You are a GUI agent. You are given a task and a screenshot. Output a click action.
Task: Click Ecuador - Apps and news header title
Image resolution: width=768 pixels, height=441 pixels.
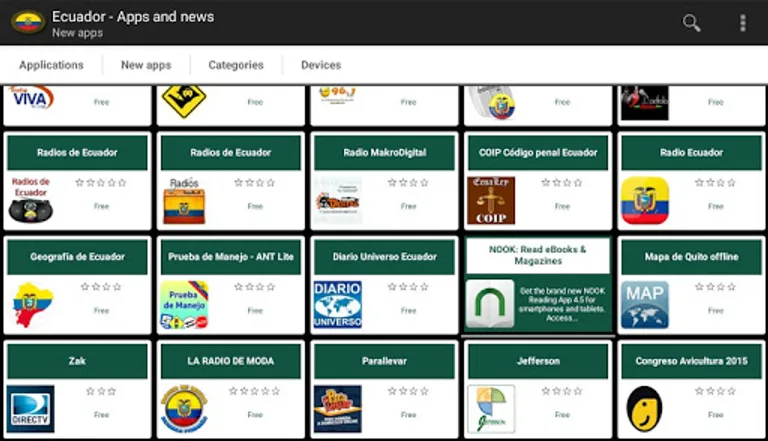click(133, 17)
